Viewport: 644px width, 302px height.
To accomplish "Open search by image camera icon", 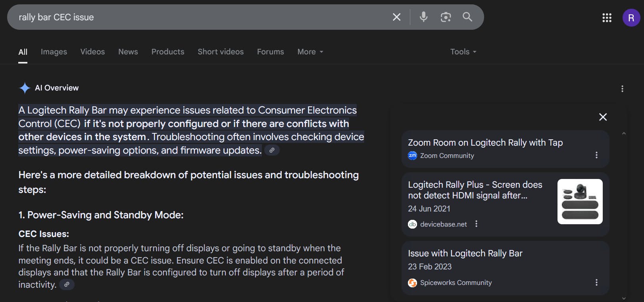I will tap(446, 17).
